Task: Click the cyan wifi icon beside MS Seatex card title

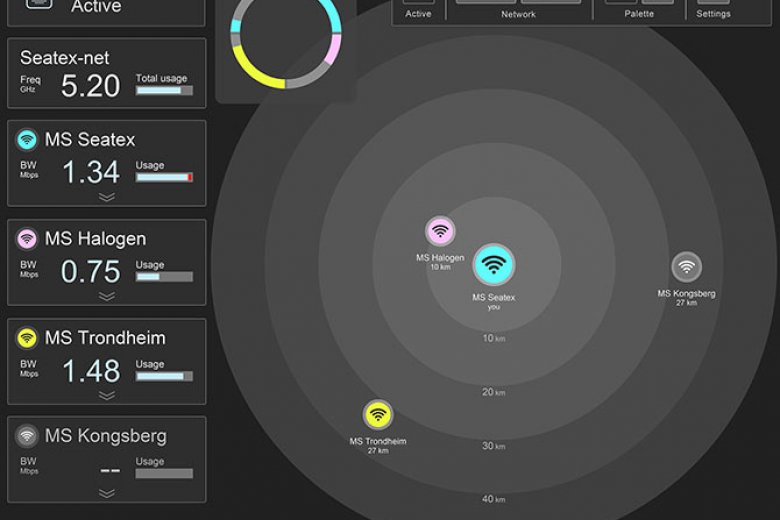Action: point(27,140)
